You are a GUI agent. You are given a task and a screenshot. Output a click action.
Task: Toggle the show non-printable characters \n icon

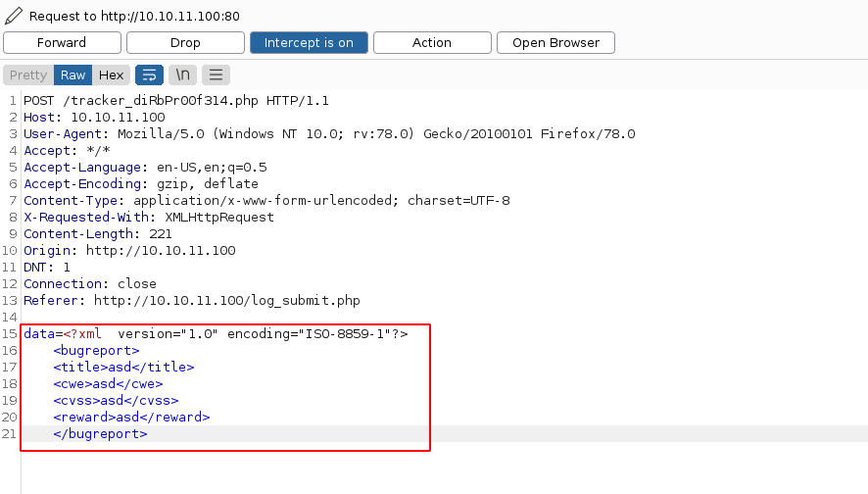point(182,74)
